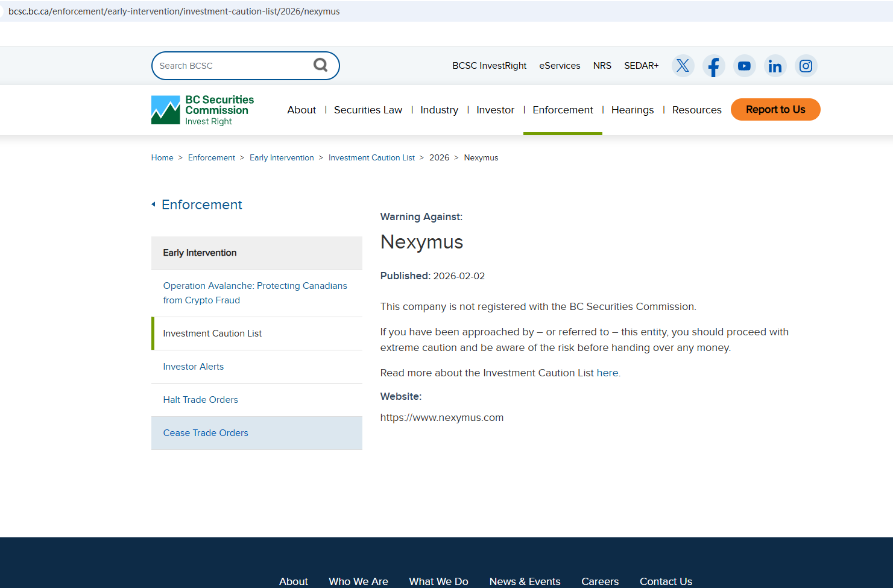This screenshot has height=588, width=893.
Task: Open the Enforcement main menu
Action: point(563,110)
